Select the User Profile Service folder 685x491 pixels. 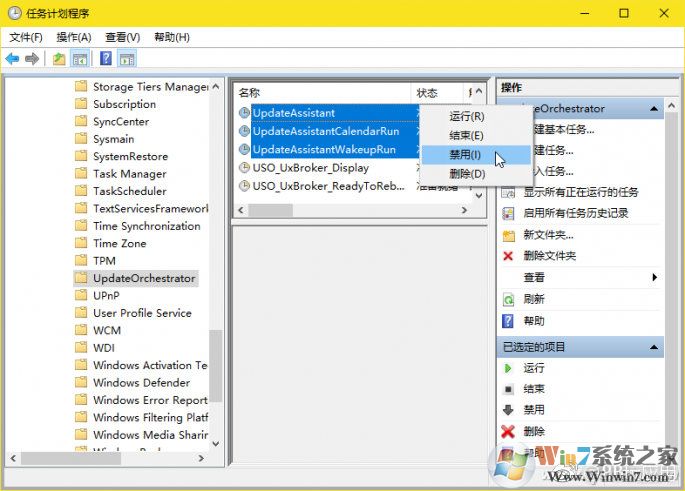click(142, 313)
